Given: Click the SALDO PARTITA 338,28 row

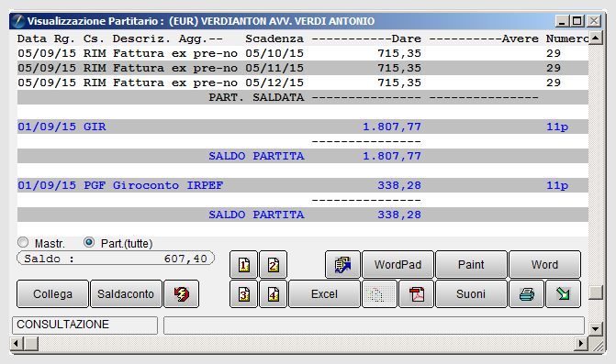Looking at the screenshot, I should coord(303,215).
